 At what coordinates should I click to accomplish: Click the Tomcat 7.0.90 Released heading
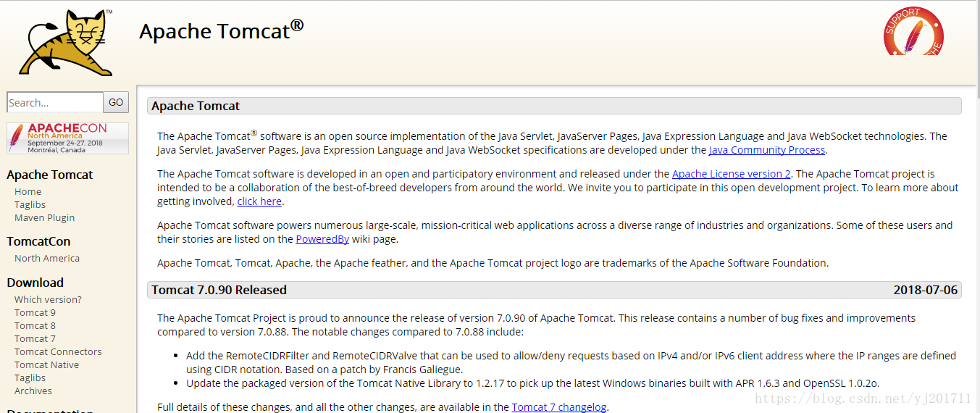pyautogui.click(x=219, y=290)
